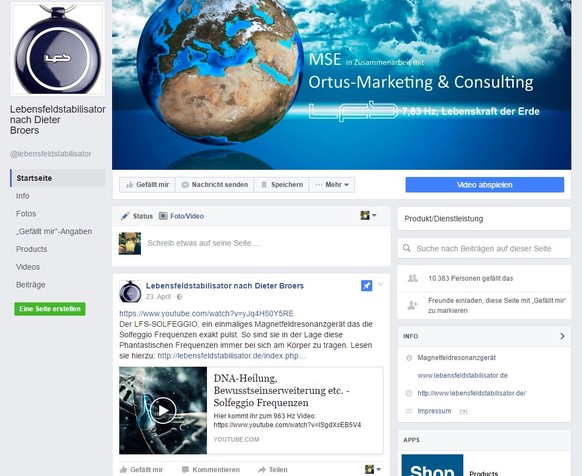582x476 pixels.
Task: Click the people icon next to likes count
Action: pyautogui.click(x=413, y=278)
